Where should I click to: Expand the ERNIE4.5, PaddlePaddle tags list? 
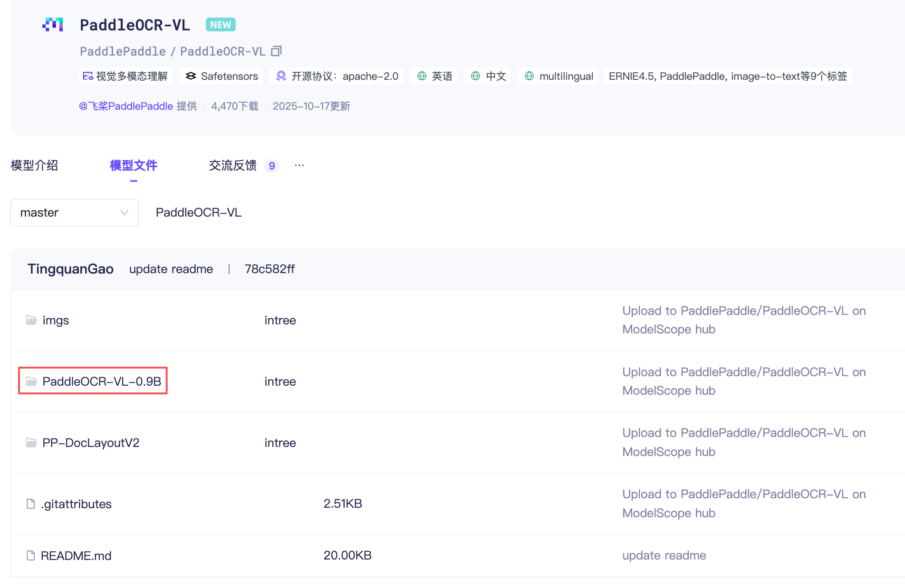pos(728,76)
